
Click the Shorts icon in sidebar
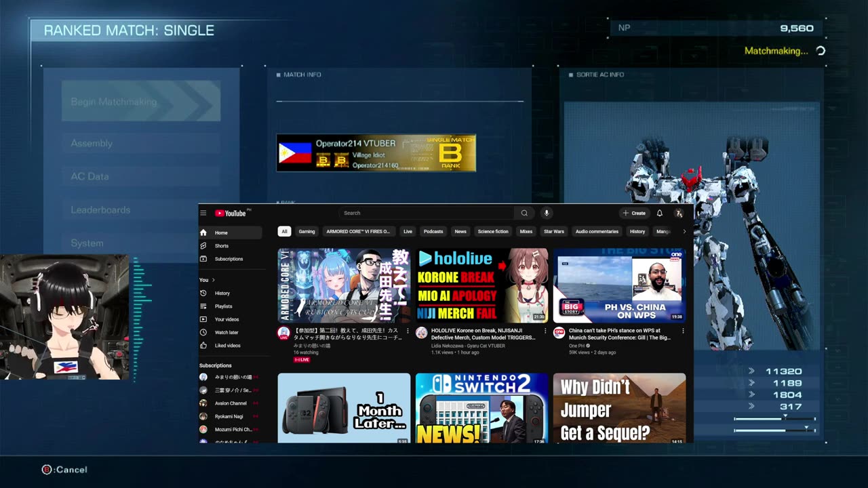tap(203, 245)
